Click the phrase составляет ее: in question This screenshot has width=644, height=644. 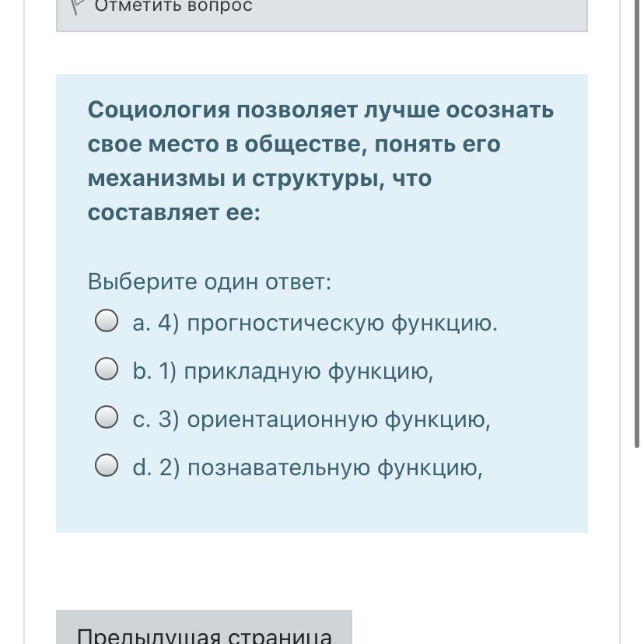pos(174,213)
